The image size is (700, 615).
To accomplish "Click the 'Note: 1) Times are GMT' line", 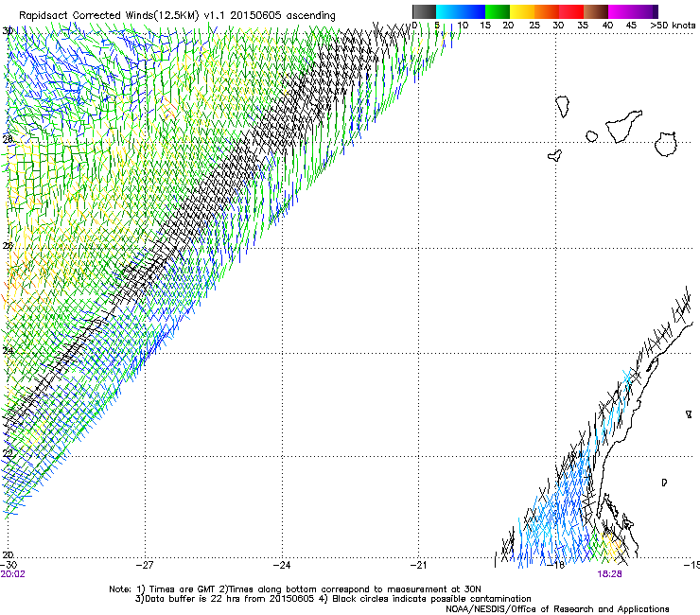I will click(x=295, y=589).
